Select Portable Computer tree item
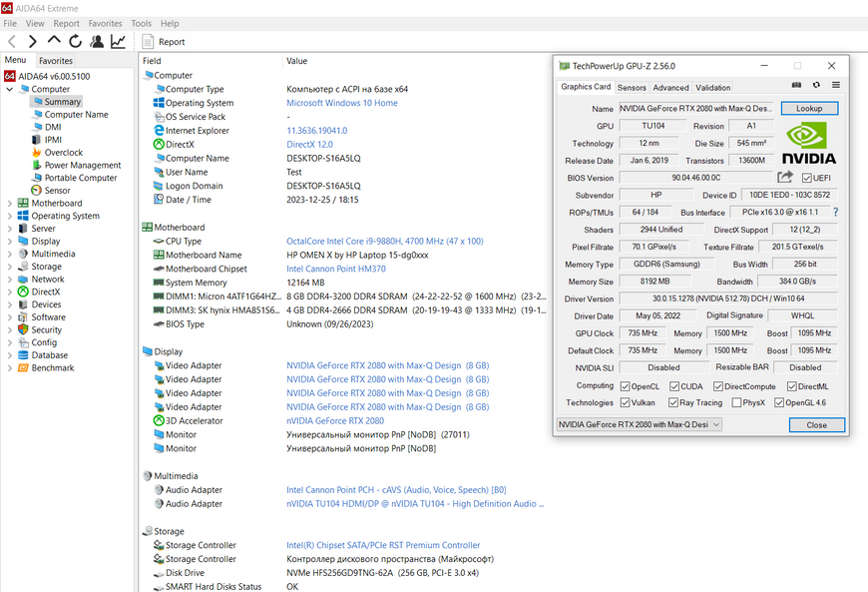This screenshot has width=868, height=592. 81,178
